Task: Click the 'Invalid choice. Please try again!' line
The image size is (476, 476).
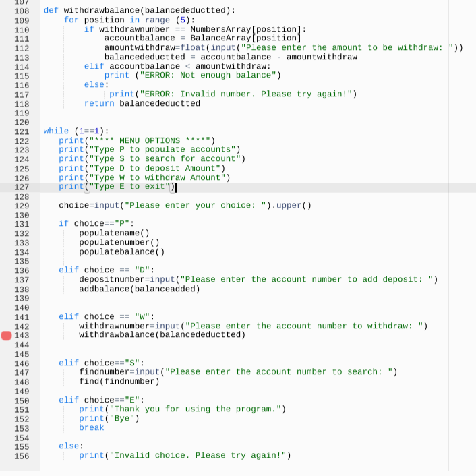Action: point(185,455)
